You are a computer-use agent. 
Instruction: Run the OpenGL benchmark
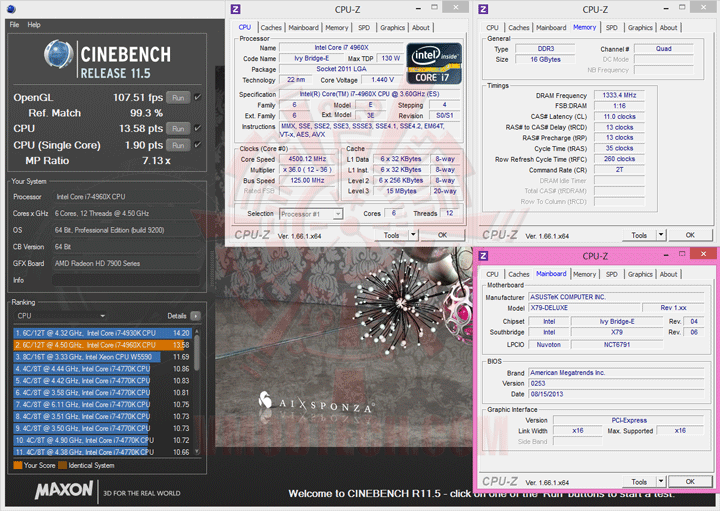(178, 97)
